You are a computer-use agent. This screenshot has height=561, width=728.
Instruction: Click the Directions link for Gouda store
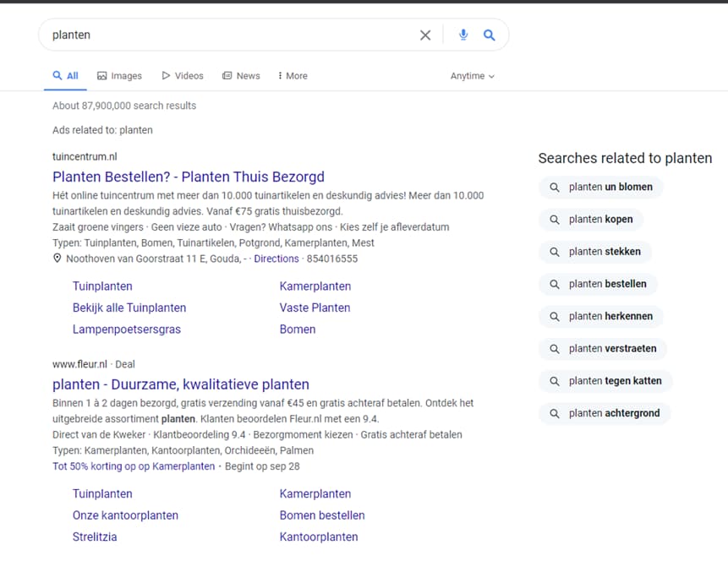click(x=276, y=259)
